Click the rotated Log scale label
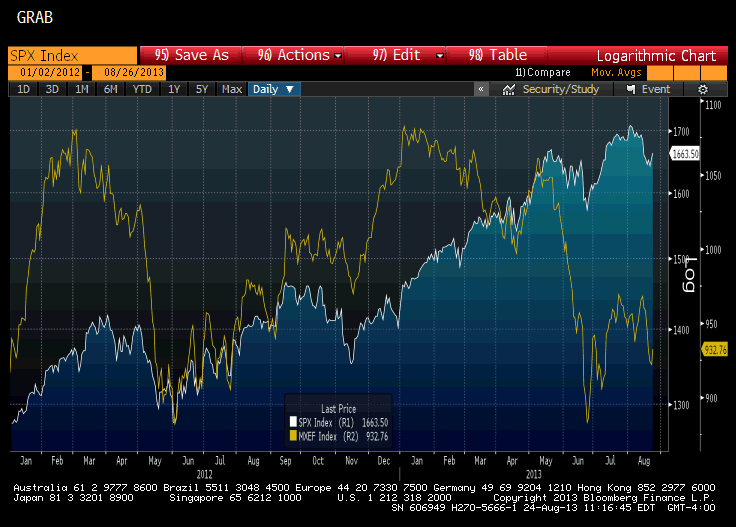736x527 pixels. [x=689, y=274]
